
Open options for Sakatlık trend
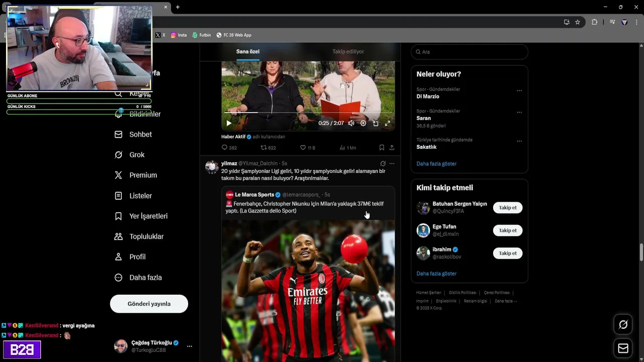click(519, 141)
